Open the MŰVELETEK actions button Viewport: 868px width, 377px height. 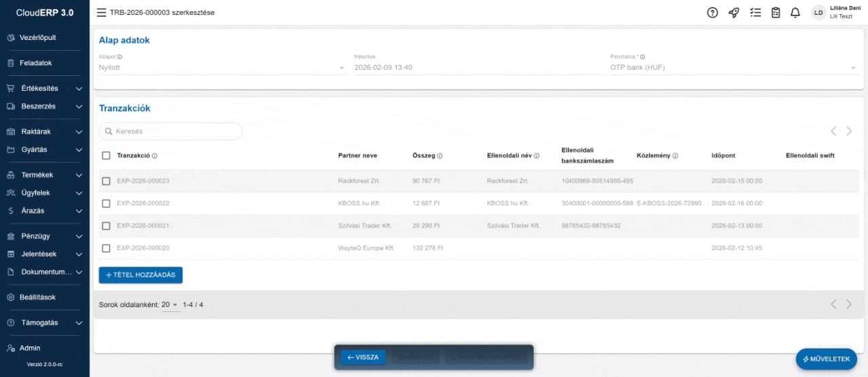826,359
